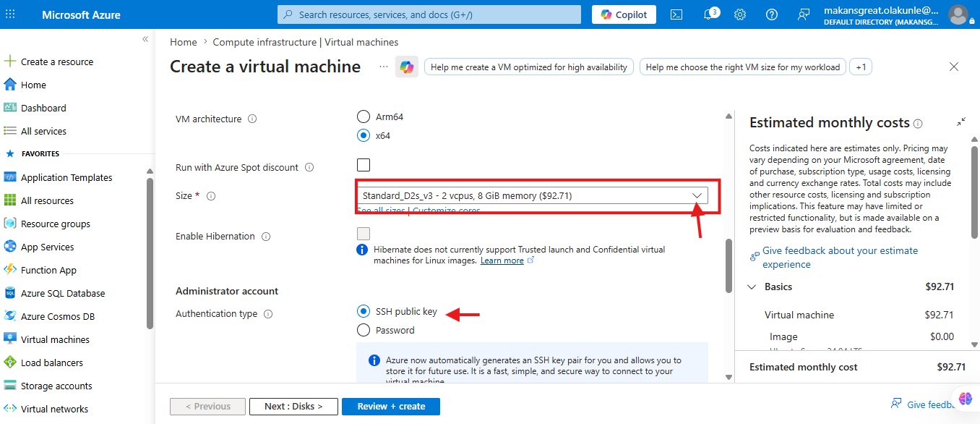Follow the Learn more link about hibernation

[502, 260]
